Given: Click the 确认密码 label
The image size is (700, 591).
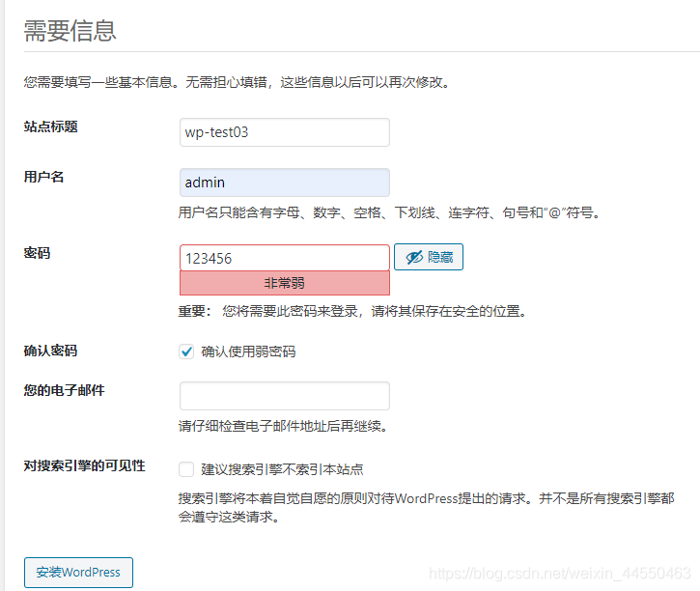Looking at the screenshot, I should (50, 351).
